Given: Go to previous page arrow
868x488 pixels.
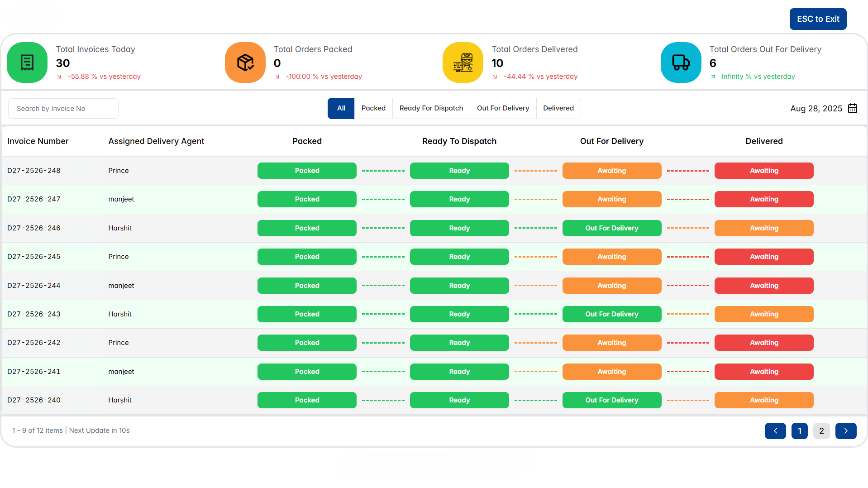Looking at the screenshot, I should point(775,431).
